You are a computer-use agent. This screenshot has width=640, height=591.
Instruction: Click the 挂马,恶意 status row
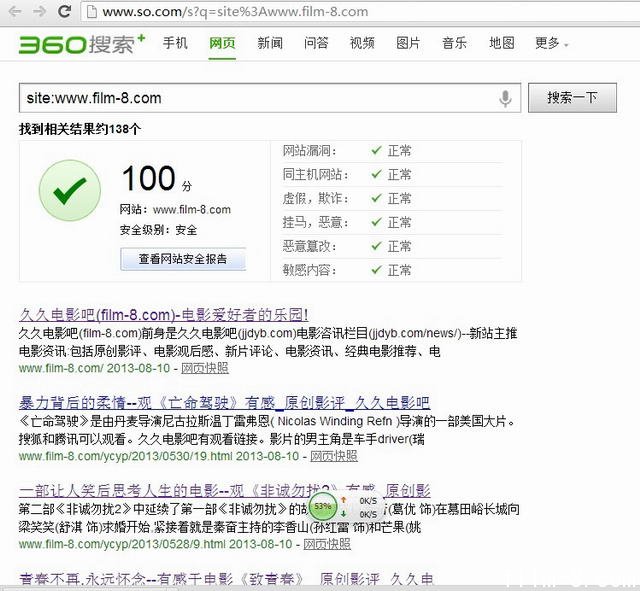coord(392,222)
